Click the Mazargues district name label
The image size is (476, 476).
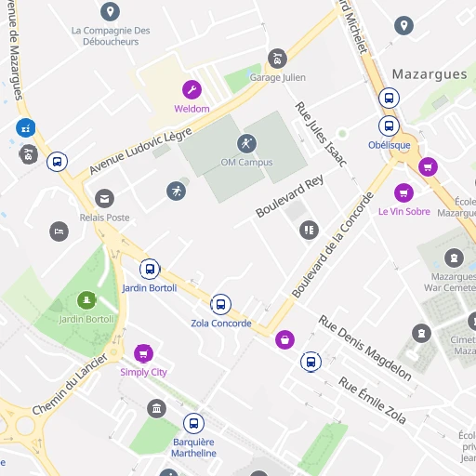tap(430, 74)
